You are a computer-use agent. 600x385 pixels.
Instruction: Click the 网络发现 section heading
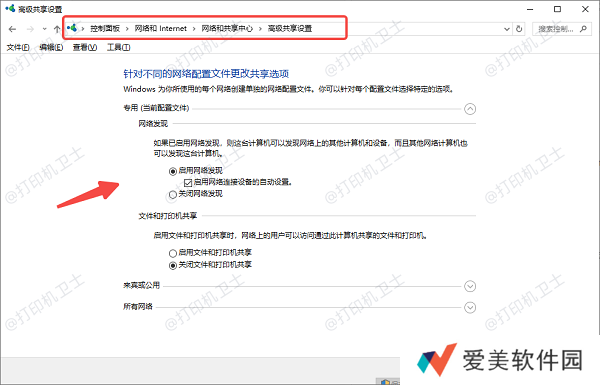click(153, 124)
